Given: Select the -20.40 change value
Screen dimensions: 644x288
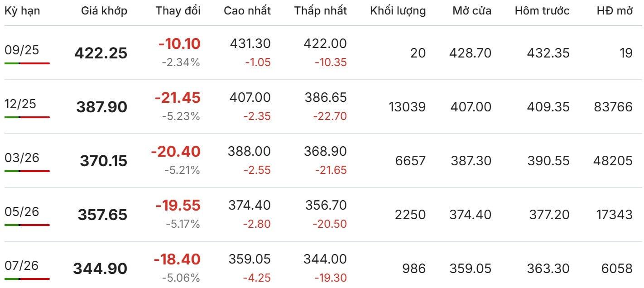Looking at the screenshot, I should point(176,151).
